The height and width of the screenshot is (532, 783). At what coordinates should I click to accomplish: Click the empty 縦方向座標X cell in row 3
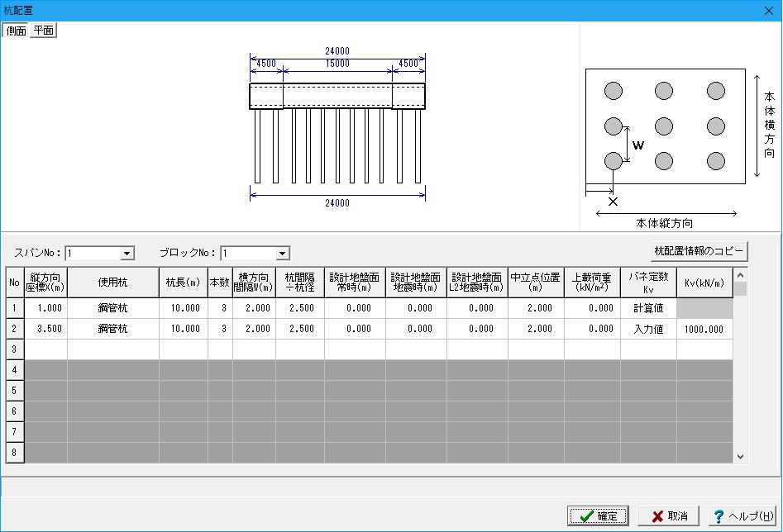pos(46,349)
